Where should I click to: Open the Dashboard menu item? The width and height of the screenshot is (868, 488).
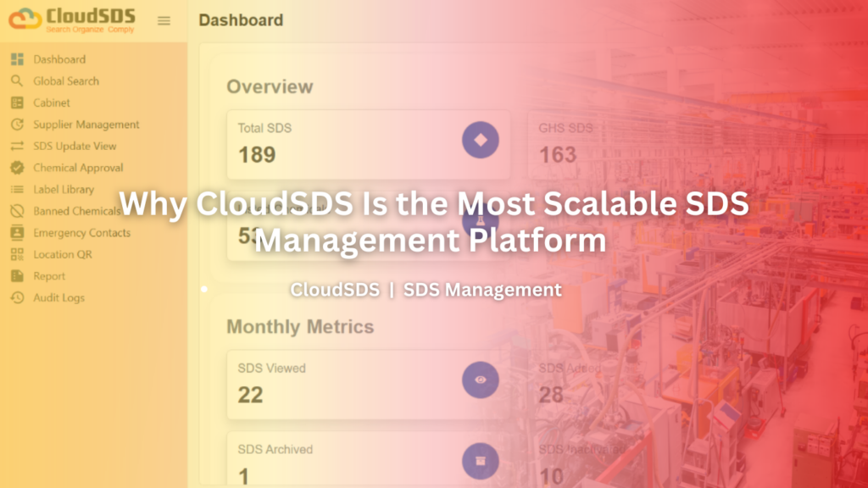59,59
